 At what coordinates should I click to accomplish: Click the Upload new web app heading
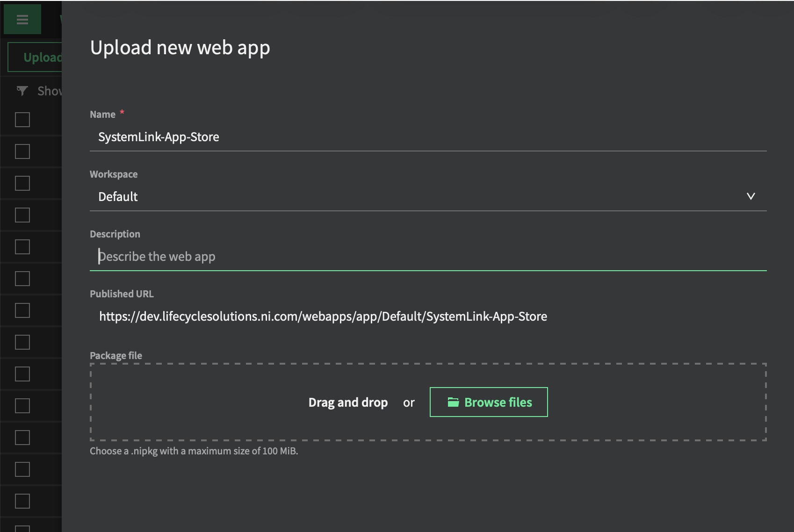click(x=180, y=48)
